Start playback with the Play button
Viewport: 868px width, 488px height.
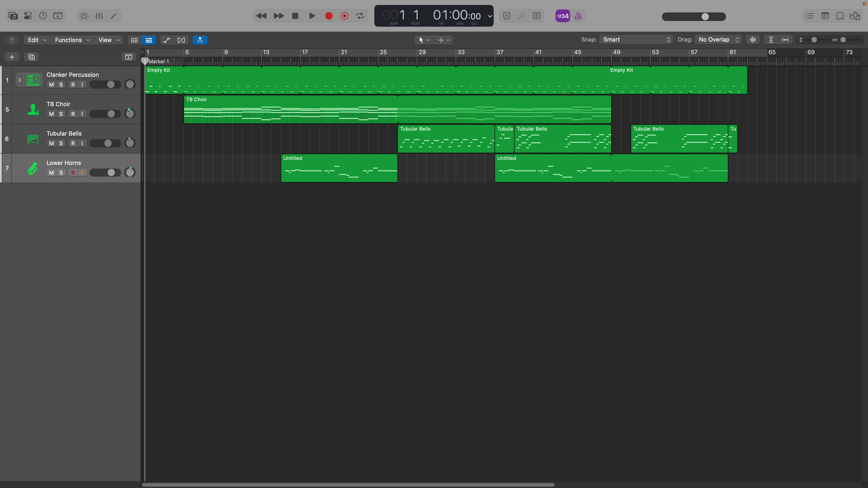point(312,16)
